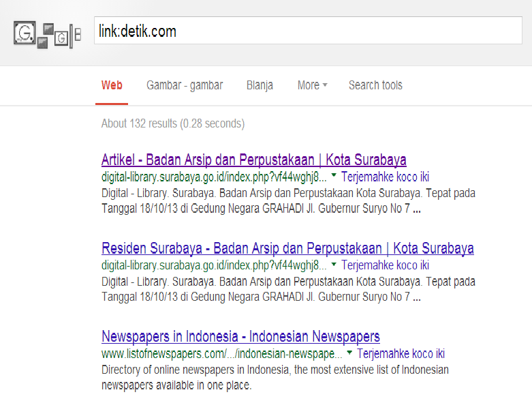Focus the search box containing link:detik.com
Image resolution: width=532 pixels, height=416 pixels.
click(x=308, y=31)
